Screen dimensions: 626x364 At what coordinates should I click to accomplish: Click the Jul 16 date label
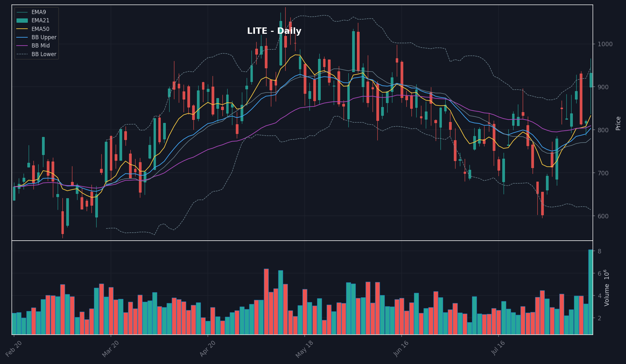pos(499,348)
